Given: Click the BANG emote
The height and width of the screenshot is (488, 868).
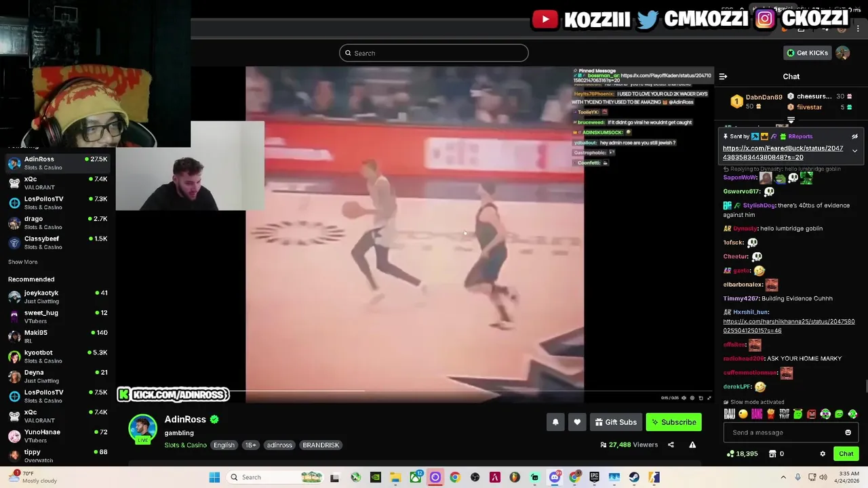Looking at the screenshot, I should click(757, 414).
